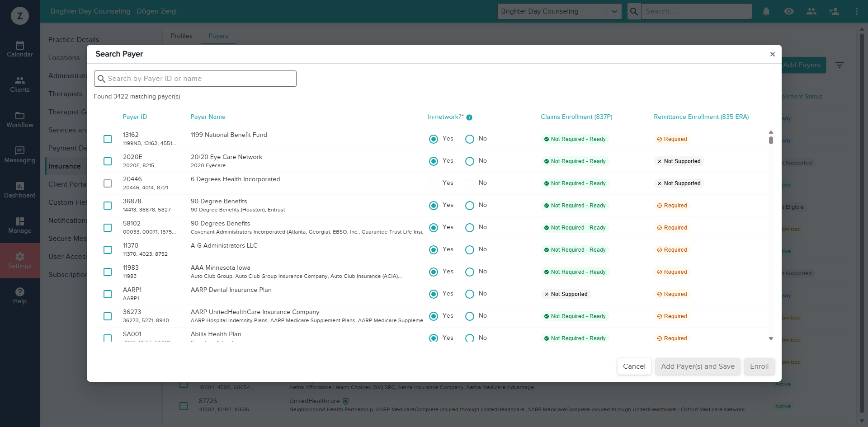Sort by Payer Name column header

click(208, 117)
